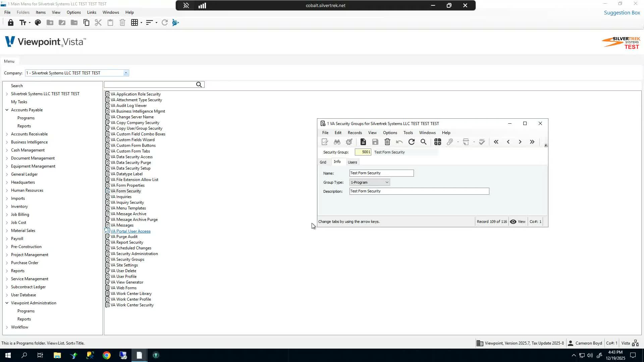Select the Info tab

pos(337,162)
